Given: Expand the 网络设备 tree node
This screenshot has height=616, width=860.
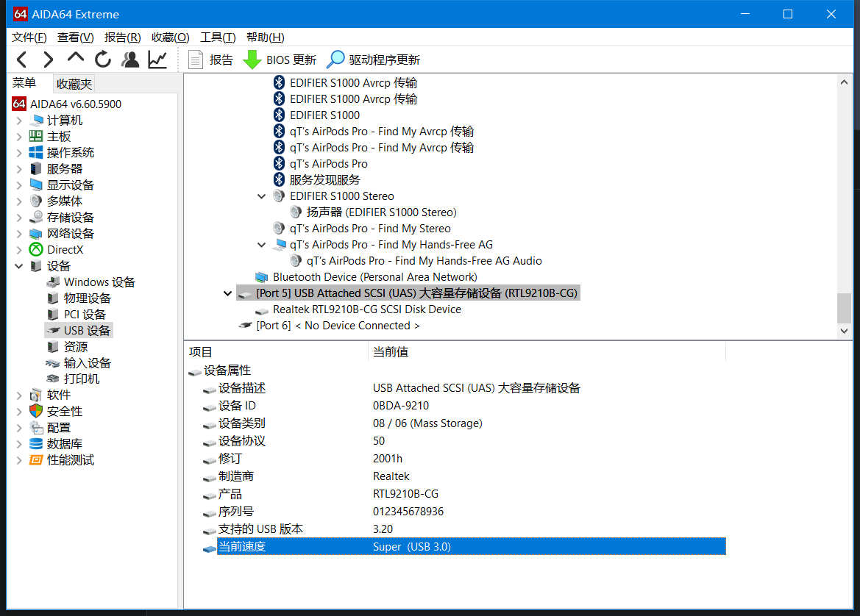Looking at the screenshot, I should [19, 234].
